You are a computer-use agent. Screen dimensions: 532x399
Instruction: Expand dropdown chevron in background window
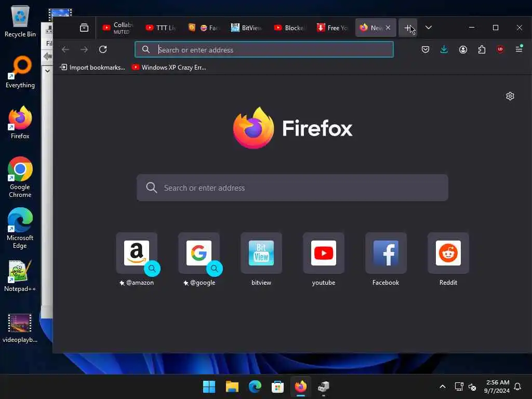[x=47, y=71]
